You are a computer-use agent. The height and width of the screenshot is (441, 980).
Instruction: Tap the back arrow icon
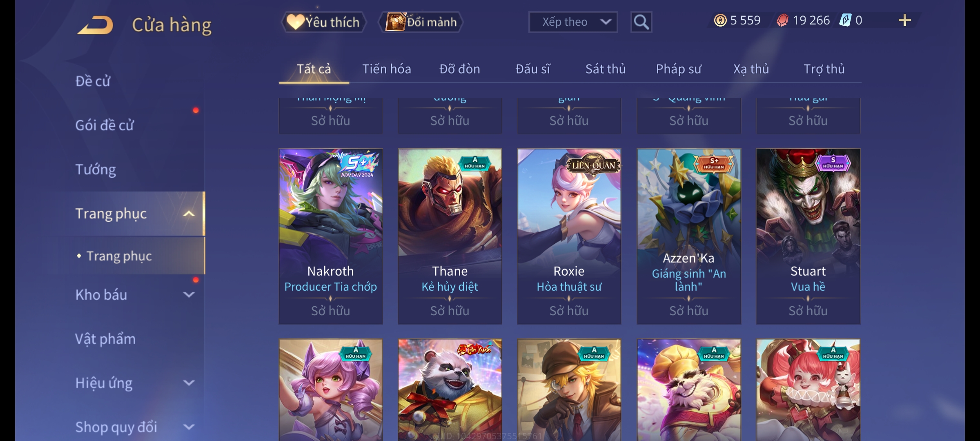point(95,25)
